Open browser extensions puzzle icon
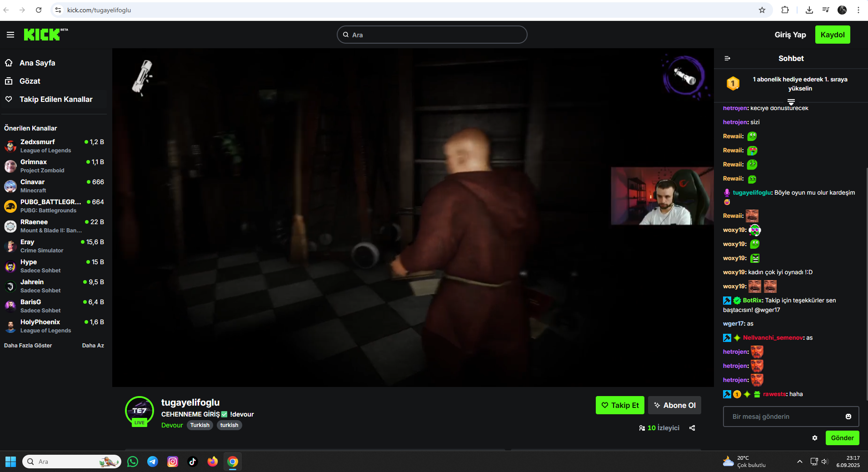The height and width of the screenshot is (472, 868). click(785, 10)
